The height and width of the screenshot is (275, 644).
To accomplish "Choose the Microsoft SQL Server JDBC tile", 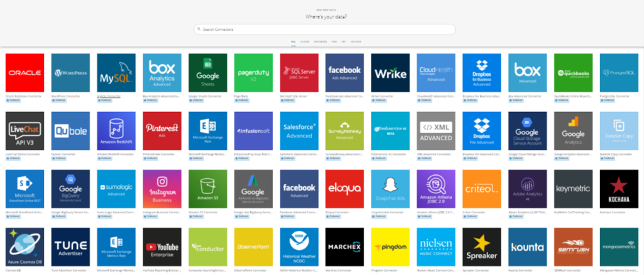I will pyautogui.click(x=299, y=73).
